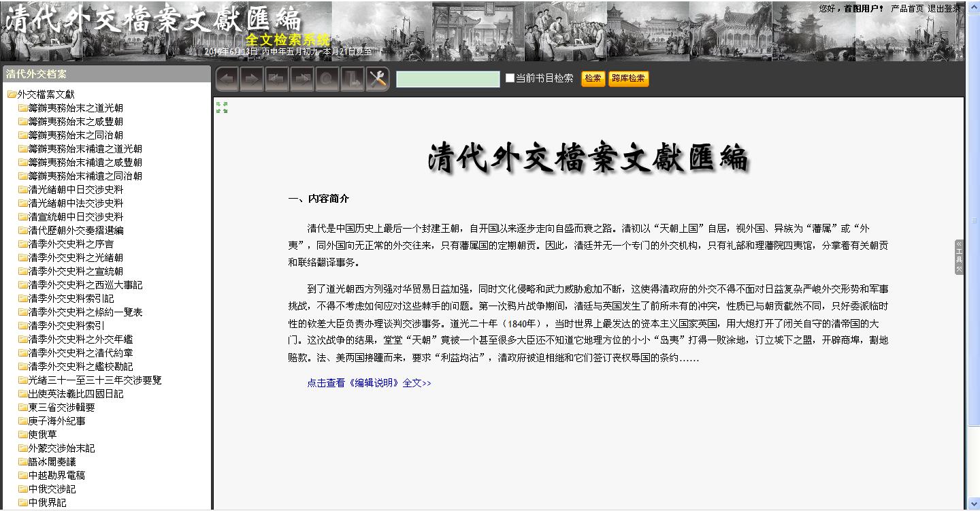Click the round search toolbar icon
The height and width of the screenshot is (511, 980).
point(327,80)
